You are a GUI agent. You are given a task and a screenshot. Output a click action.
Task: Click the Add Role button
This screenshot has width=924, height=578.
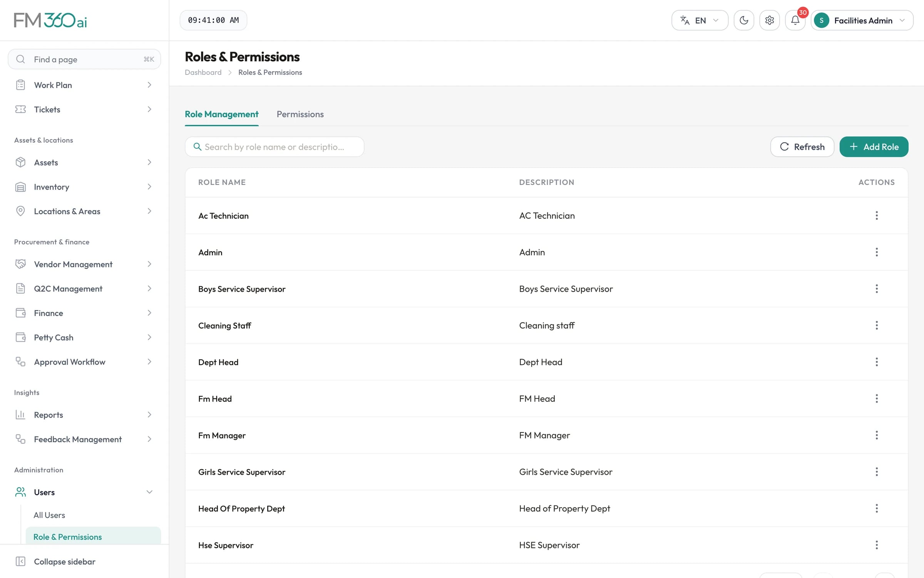[x=874, y=147]
